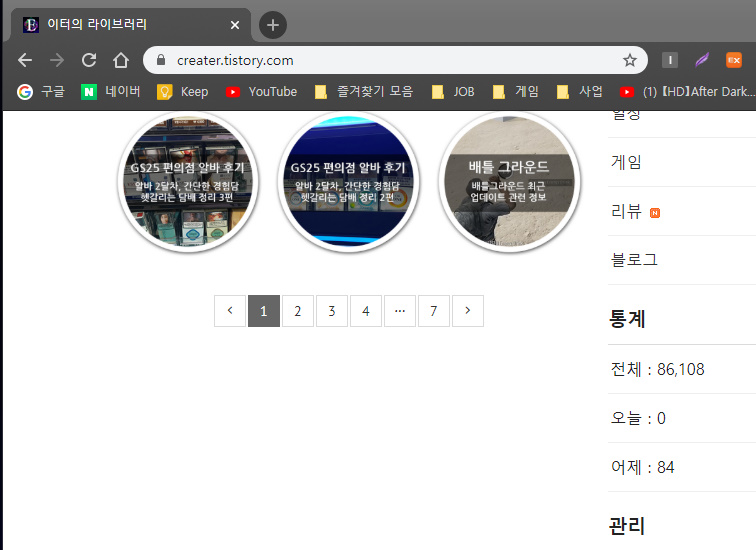Click the orange N badge next to 리뷰
Viewport: 756px width, 550px height.
(x=655, y=213)
